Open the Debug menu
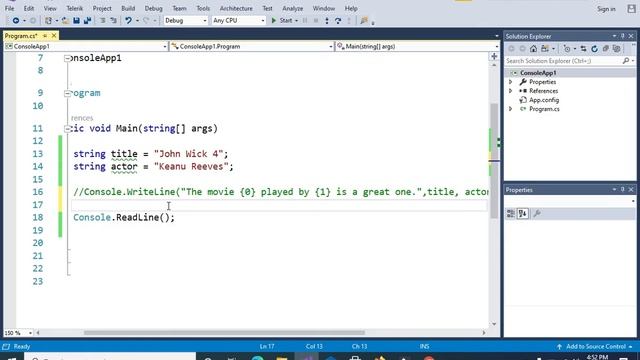The height and width of the screenshot is (360, 640). pyautogui.click(x=153, y=8)
